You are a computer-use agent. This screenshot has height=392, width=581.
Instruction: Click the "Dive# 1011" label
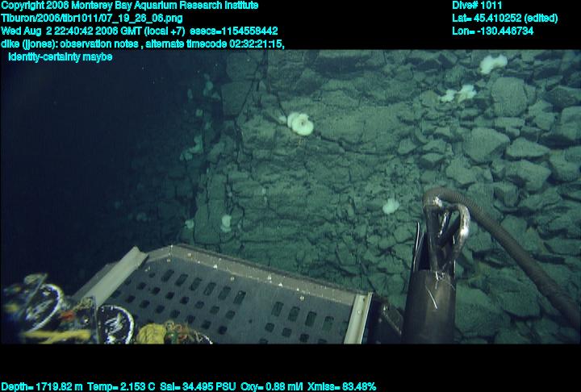click(x=477, y=6)
